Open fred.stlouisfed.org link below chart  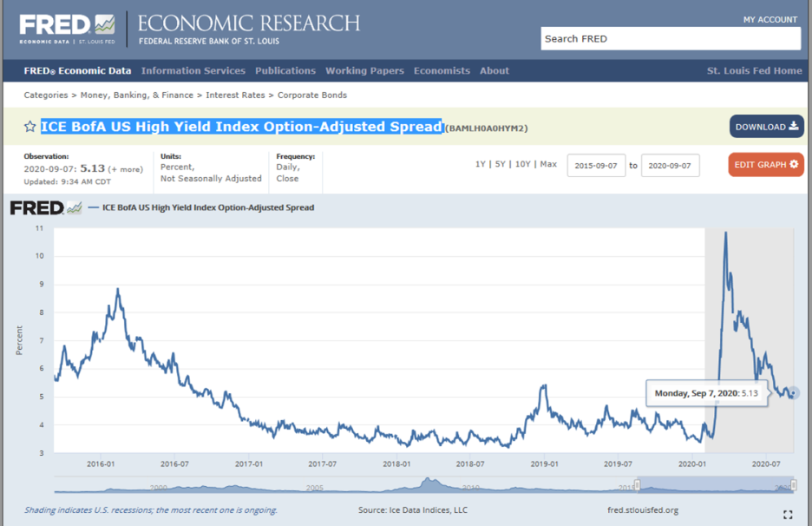click(643, 510)
